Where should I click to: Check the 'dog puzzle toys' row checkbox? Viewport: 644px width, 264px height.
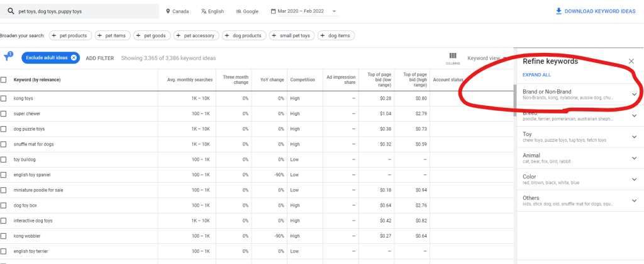[x=3, y=129]
